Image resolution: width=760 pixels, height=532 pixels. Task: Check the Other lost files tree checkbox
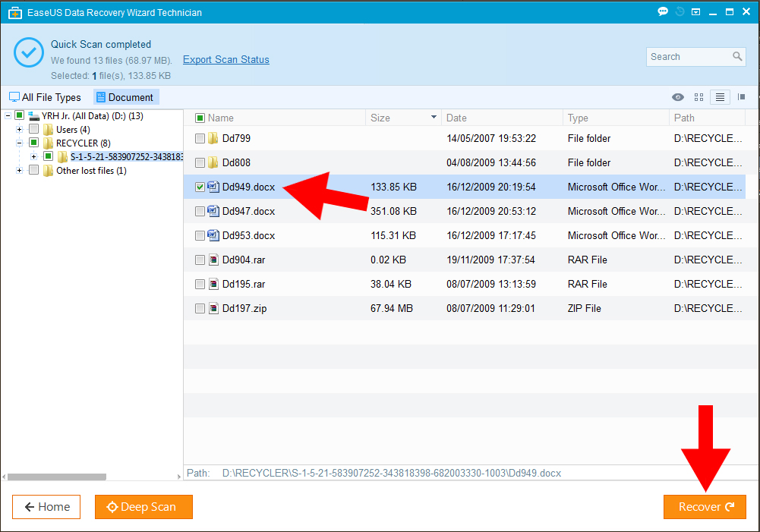[x=33, y=170]
